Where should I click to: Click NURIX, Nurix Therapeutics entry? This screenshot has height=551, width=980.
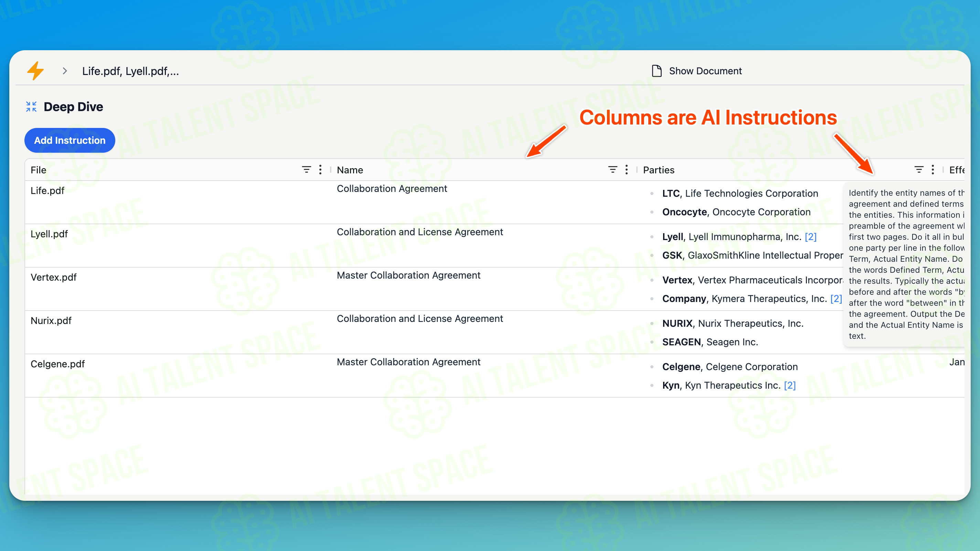tap(733, 323)
